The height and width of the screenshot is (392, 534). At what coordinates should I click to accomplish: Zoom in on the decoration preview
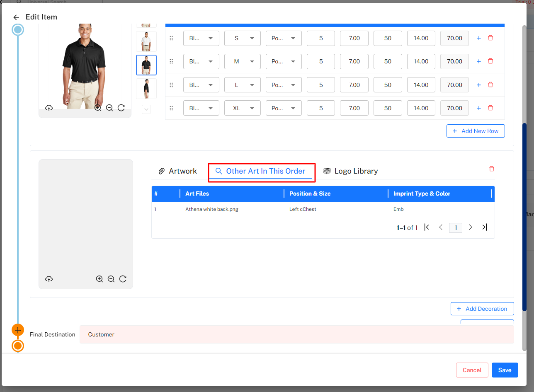100,279
